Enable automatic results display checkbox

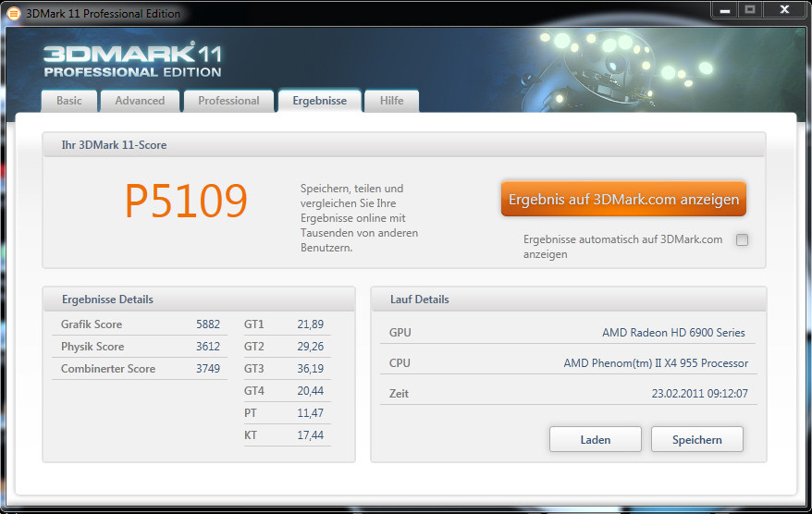pyautogui.click(x=742, y=239)
